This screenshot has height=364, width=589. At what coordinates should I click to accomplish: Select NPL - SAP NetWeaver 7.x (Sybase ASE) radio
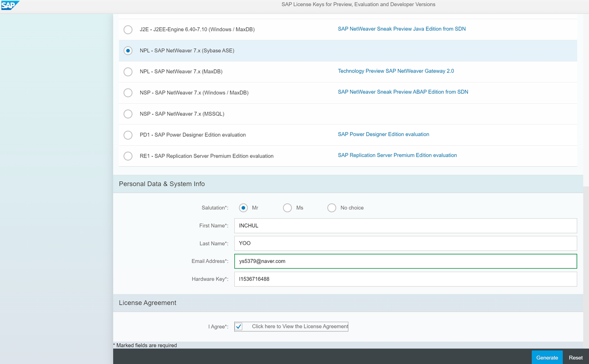(128, 51)
